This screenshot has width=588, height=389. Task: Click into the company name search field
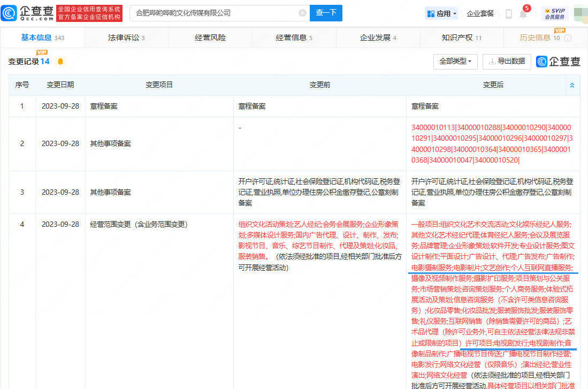[x=214, y=13]
